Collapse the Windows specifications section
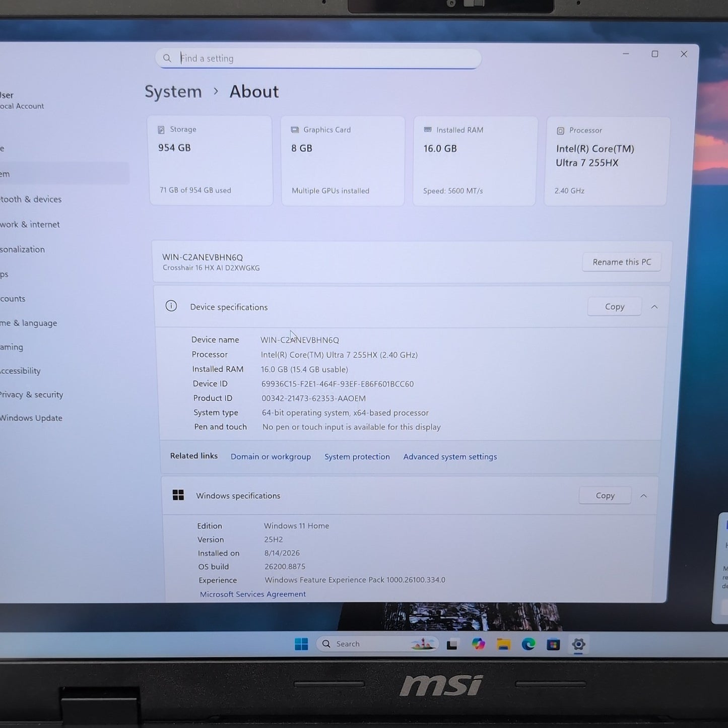This screenshot has width=728, height=728. tap(643, 496)
